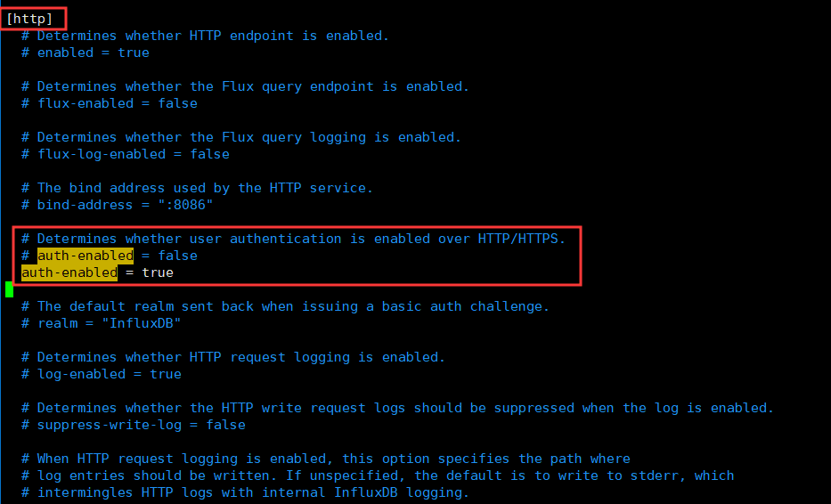Image resolution: width=831 pixels, height=504 pixels.
Task: Click the comment about HTTP request logging
Action: [x=233, y=357]
